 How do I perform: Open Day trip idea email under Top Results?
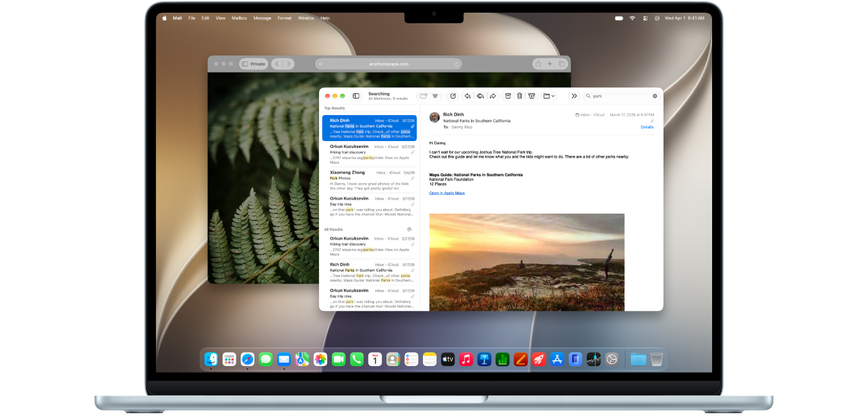click(x=369, y=206)
